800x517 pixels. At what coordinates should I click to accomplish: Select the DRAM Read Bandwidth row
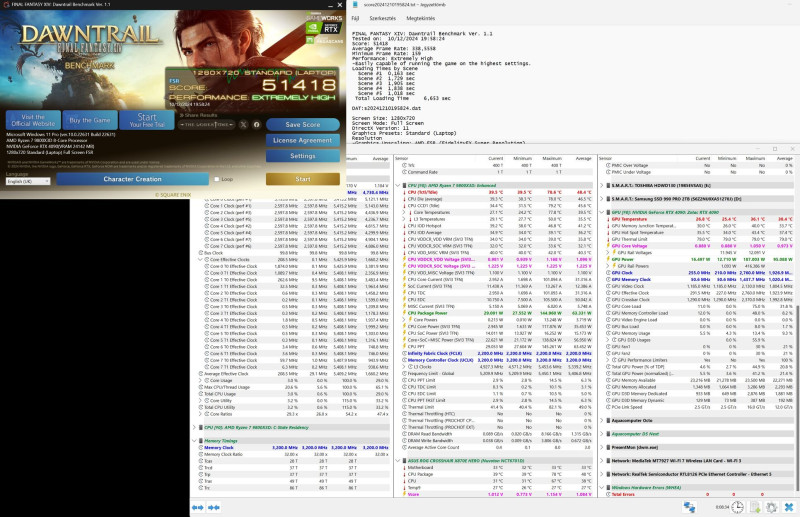(495, 434)
